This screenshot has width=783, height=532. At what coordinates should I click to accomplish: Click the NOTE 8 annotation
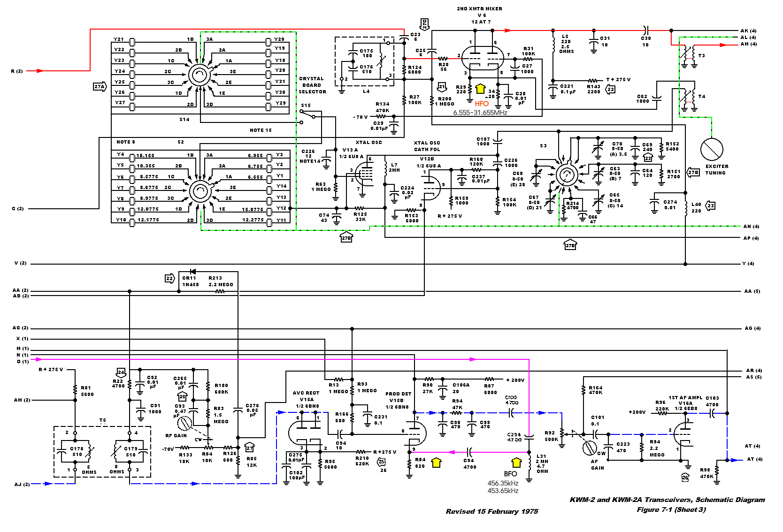click(125, 142)
